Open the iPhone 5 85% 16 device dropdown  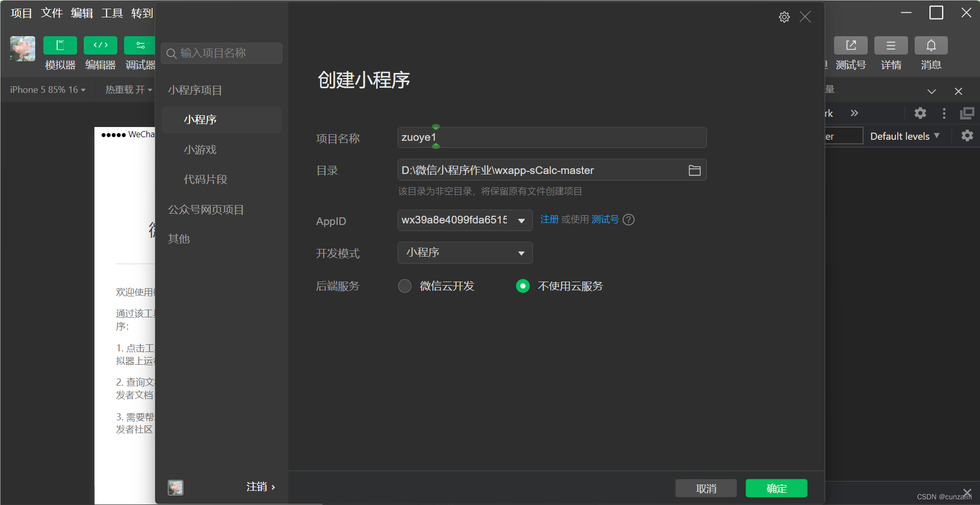pos(48,90)
